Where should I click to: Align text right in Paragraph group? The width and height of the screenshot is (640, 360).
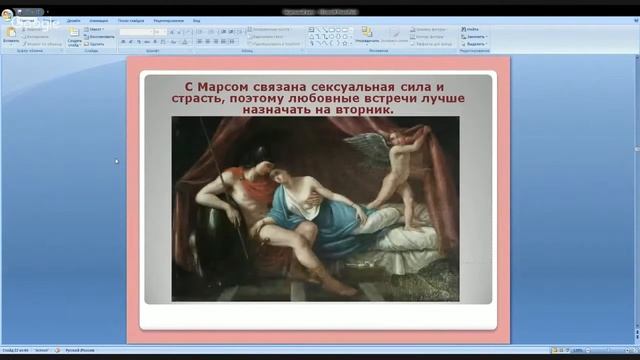(x=216, y=41)
